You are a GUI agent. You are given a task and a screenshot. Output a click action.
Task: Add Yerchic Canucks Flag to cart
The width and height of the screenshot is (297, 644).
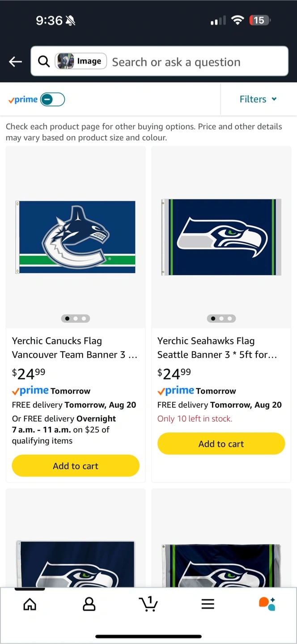76,466
